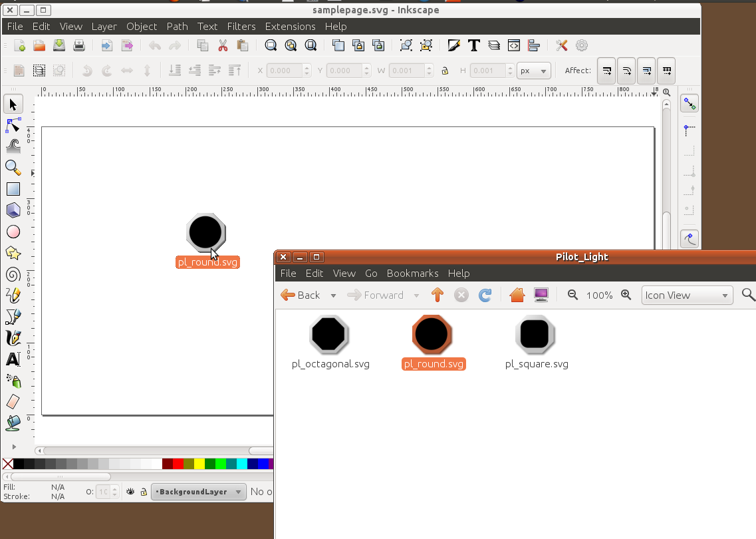This screenshot has height=539, width=756.
Task: Open the Bookmarks menu in file manager
Action: [412, 273]
